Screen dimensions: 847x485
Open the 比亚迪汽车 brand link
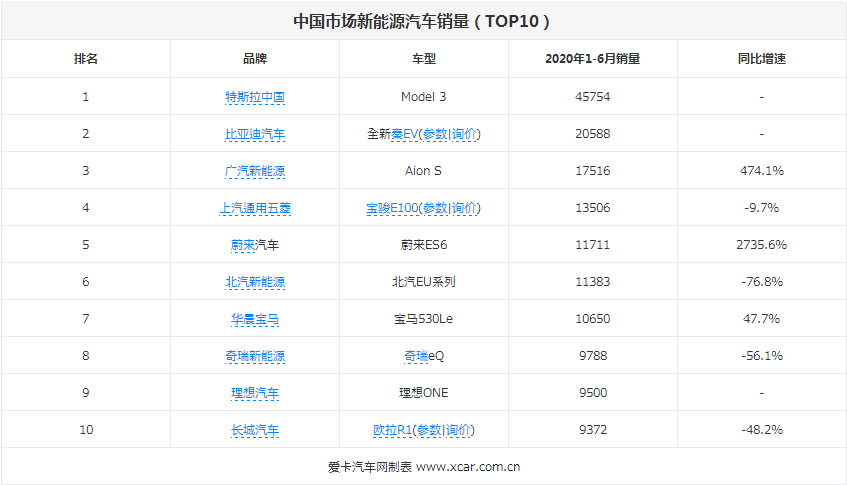click(255, 134)
